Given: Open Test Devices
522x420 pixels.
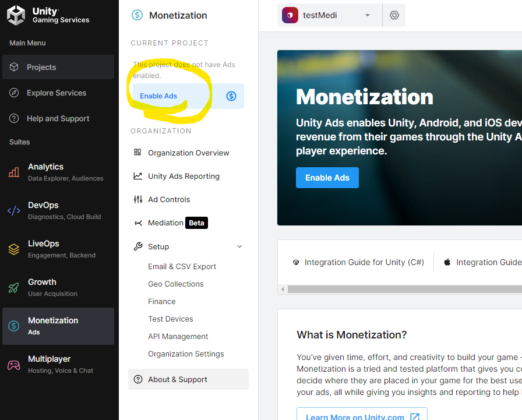Looking at the screenshot, I should pyautogui.click(x=171, y=319).
